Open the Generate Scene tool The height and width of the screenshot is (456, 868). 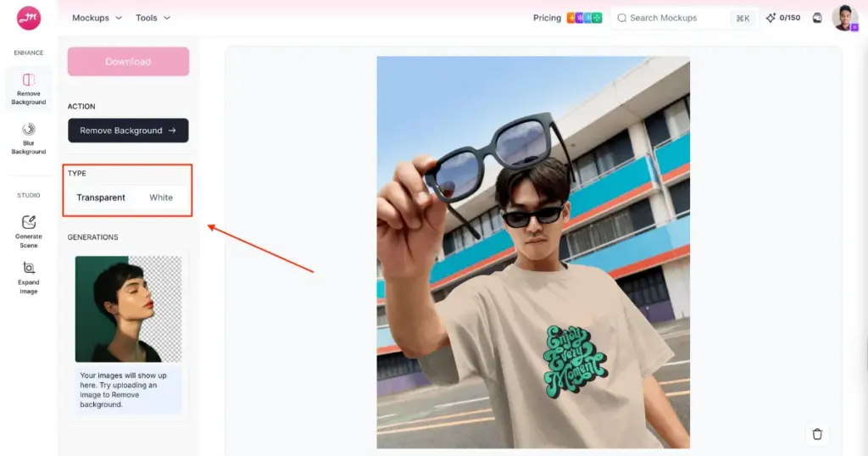pos(29,232)
